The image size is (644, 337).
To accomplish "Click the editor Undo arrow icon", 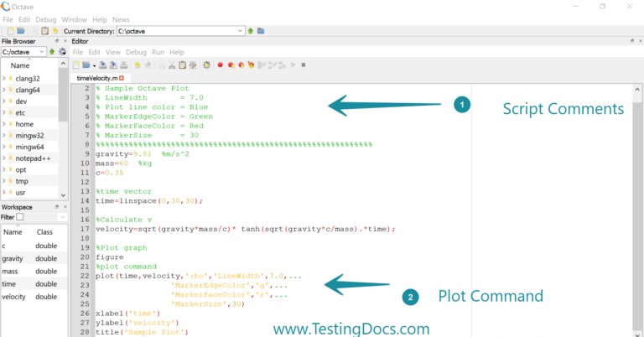I will (137, 65).
